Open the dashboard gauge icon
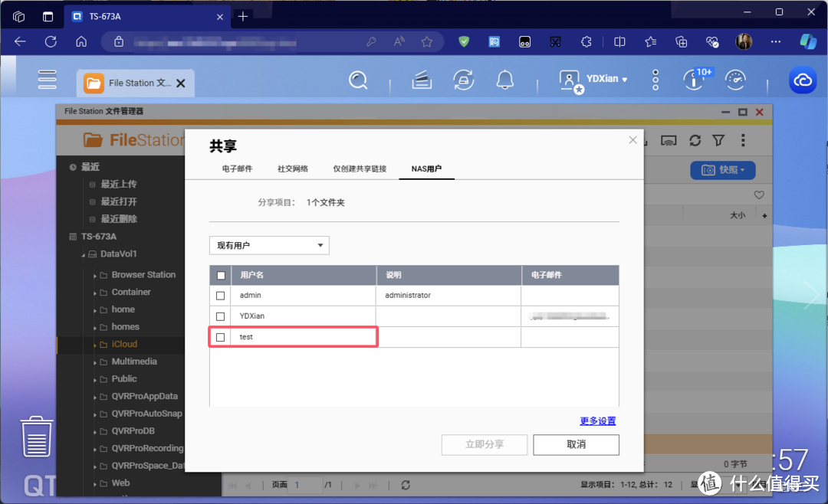Viewport: 828px width, 504px height. (735, 80)
